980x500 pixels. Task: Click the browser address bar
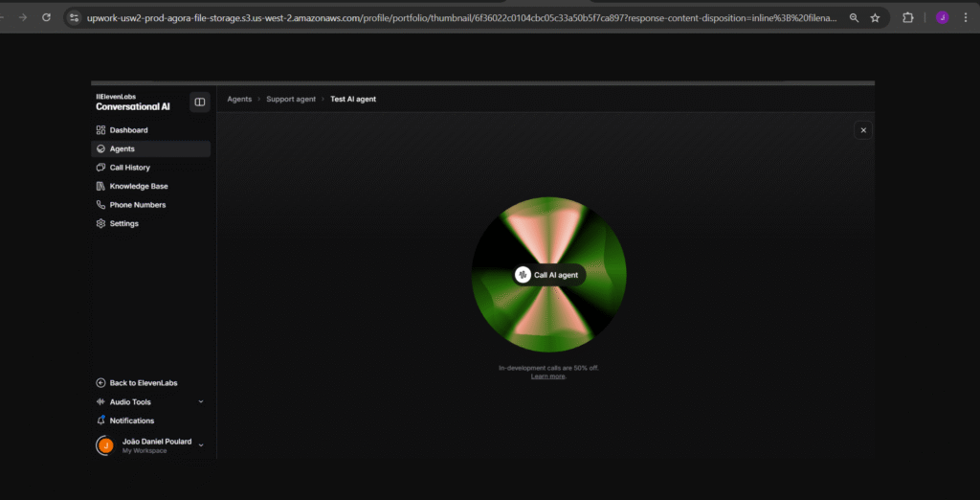459,17
